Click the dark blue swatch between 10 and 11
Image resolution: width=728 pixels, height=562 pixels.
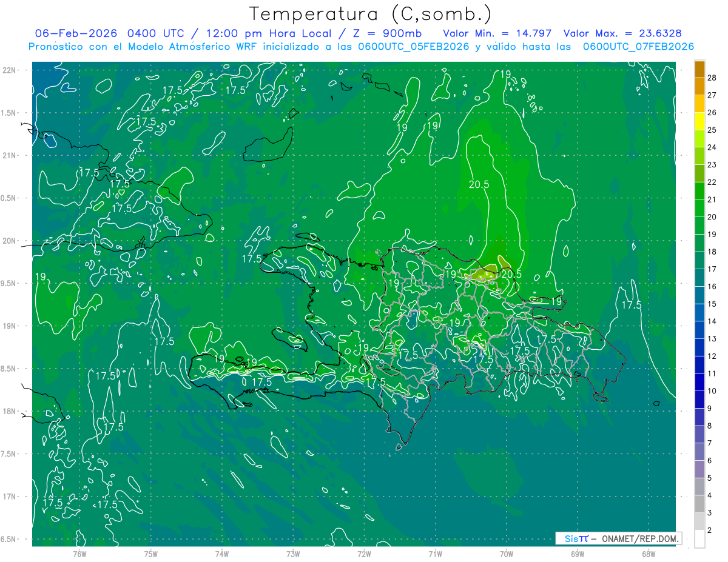(699, 382)
